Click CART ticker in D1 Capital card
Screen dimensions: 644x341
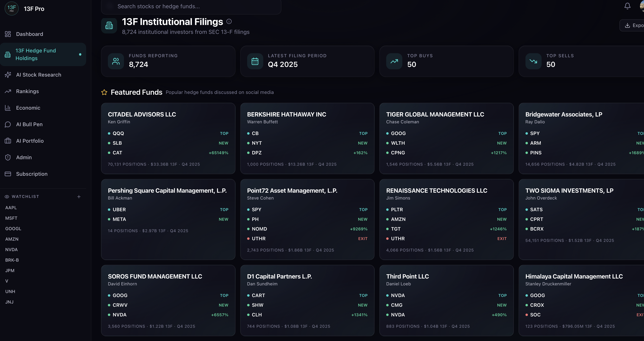coord(258,295)
